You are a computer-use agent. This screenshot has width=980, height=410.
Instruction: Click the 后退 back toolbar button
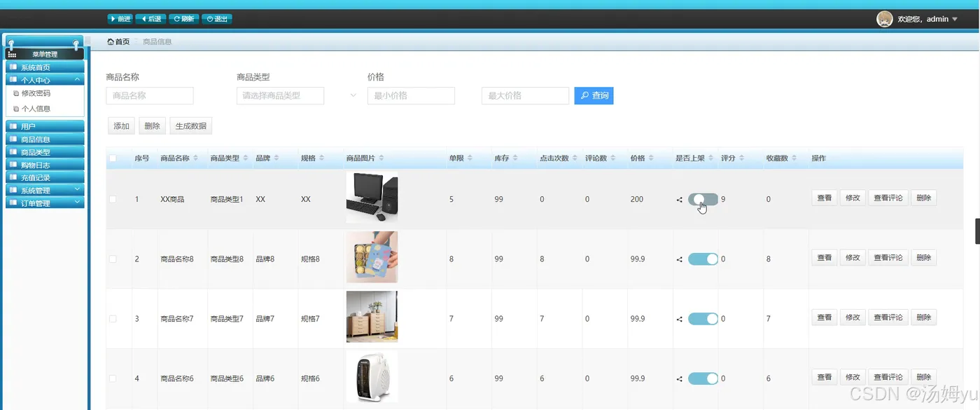(150, 19)
